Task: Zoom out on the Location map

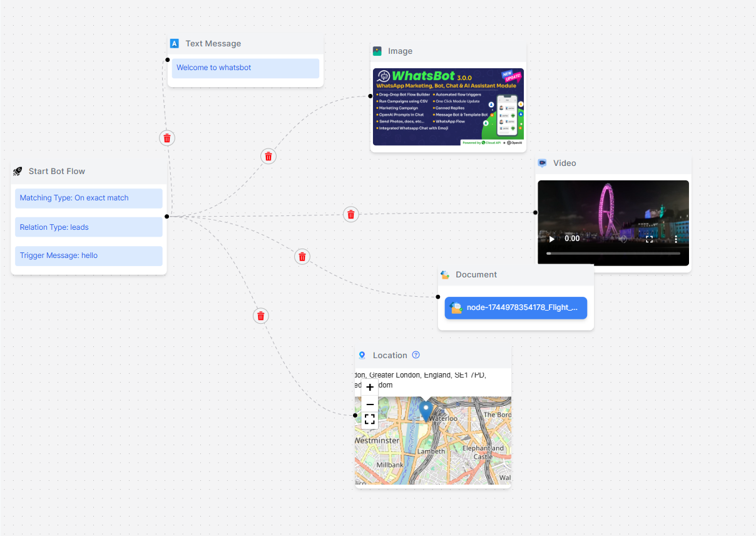Action: coord(370,405)
